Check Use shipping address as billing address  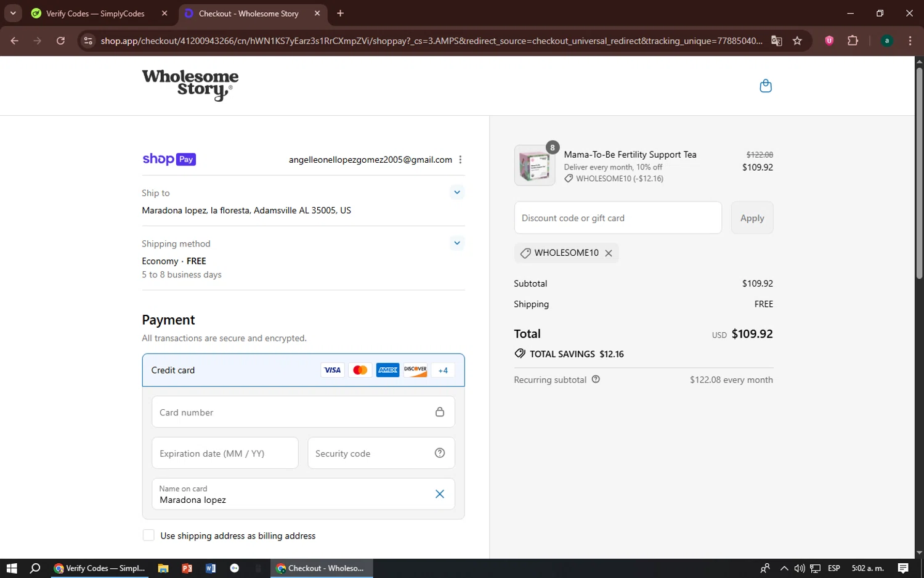148,535
